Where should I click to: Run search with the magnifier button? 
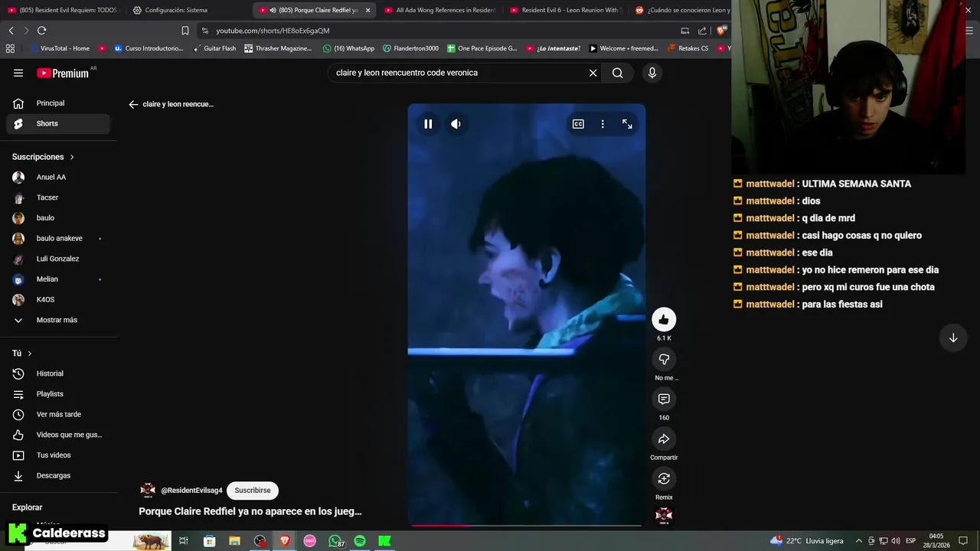coord(617,73)
